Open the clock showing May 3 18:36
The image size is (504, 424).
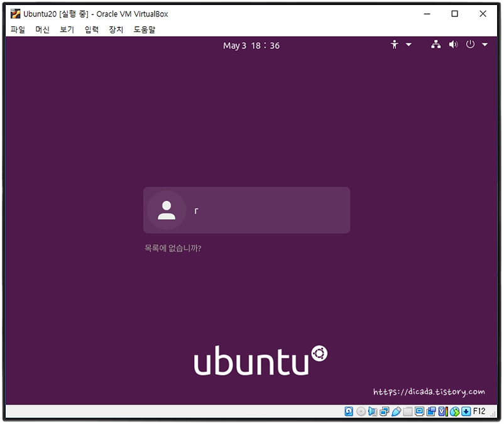[251, 46]
